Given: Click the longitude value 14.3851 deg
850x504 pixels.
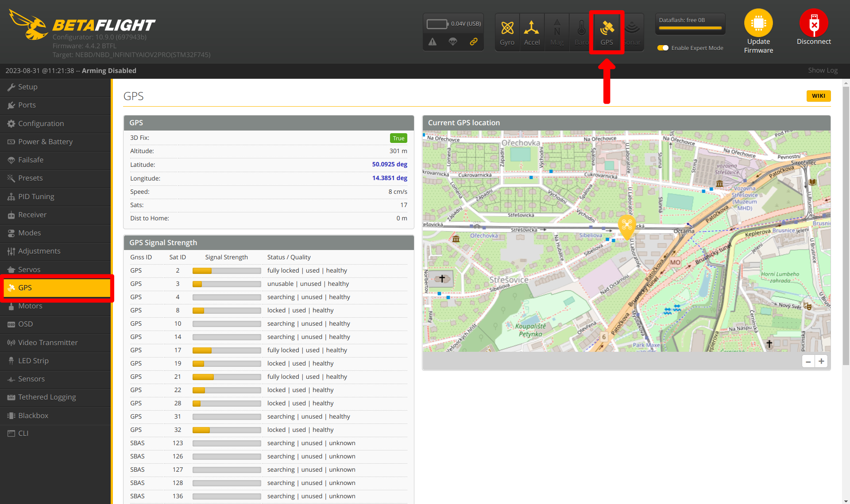Looking at the screenshot, I should (x=390, y=178).
